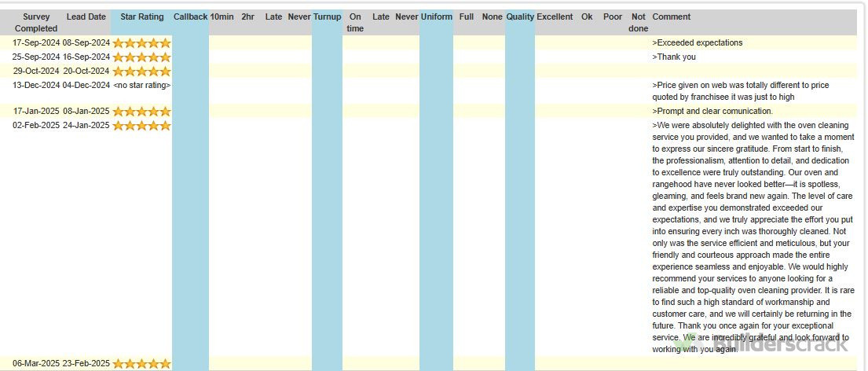Viewport: 868px width, 371px height.
Task: Click the 13-Dec-2024 survey completed date
Action: click(36, 86)
